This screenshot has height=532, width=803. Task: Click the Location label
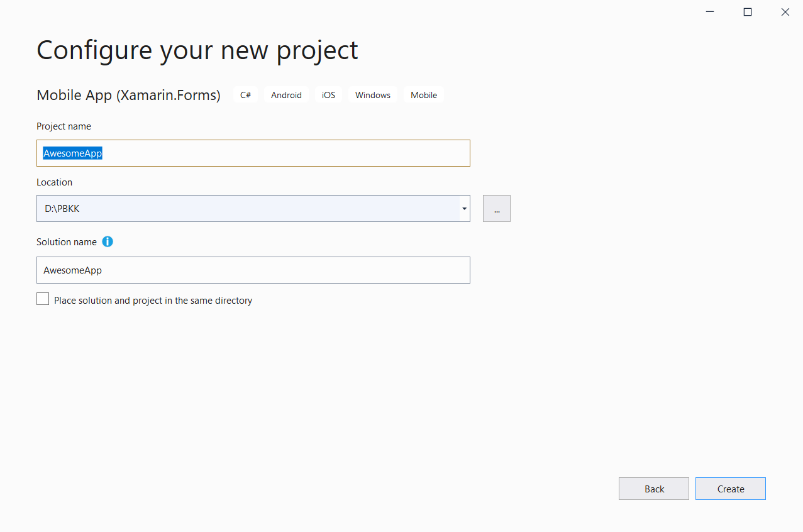pos(54,182)
